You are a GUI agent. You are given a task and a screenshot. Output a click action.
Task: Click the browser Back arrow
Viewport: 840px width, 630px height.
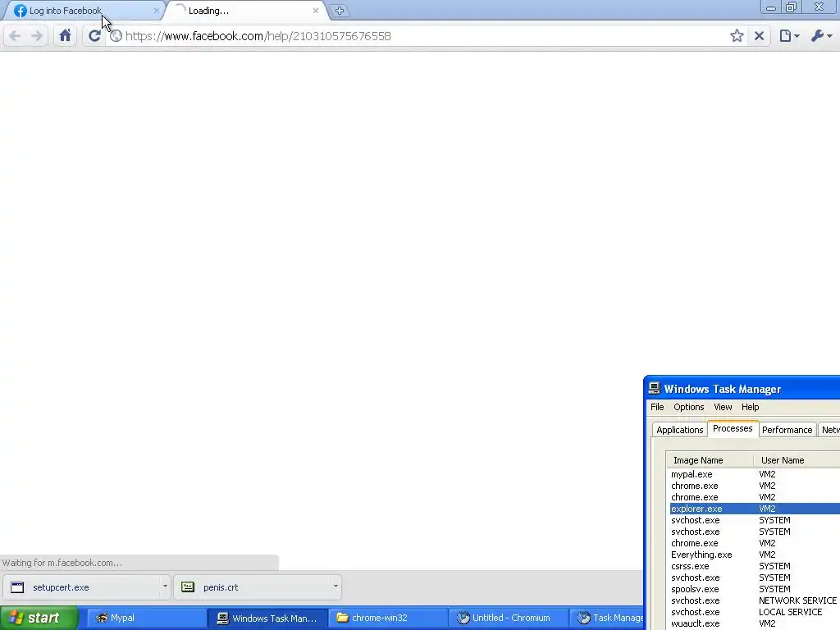click(x=15, y=36)
